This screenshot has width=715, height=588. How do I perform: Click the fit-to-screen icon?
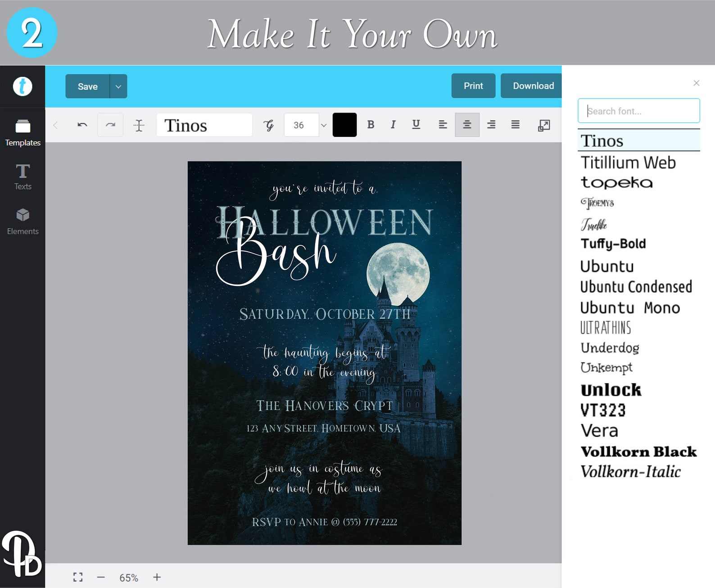78,577
